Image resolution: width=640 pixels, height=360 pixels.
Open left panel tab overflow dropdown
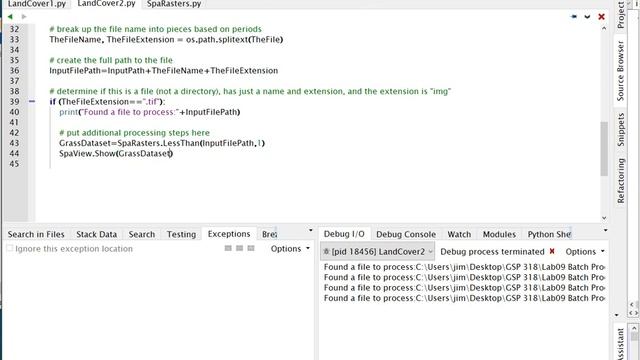pos(311,231)
